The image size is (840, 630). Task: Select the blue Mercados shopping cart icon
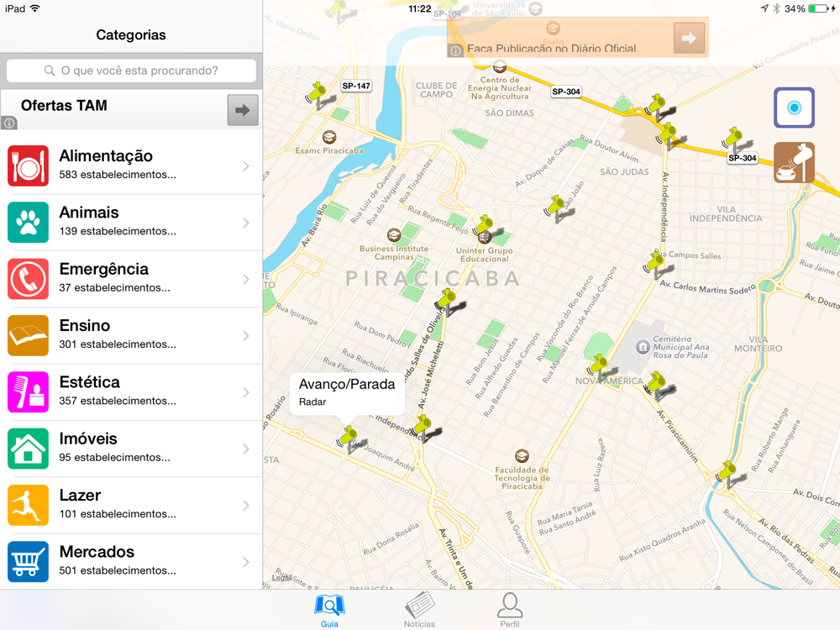click(x=28, y=561)
